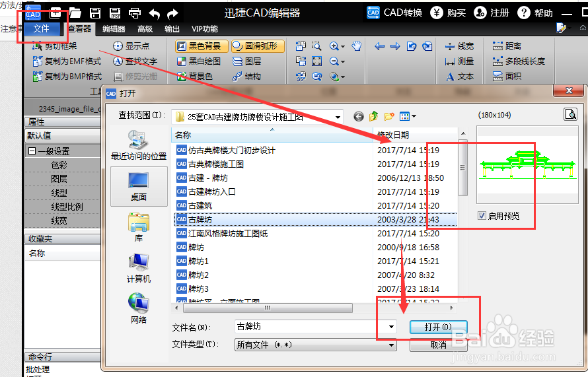Click the 购买 purchase button

[448, 13]
